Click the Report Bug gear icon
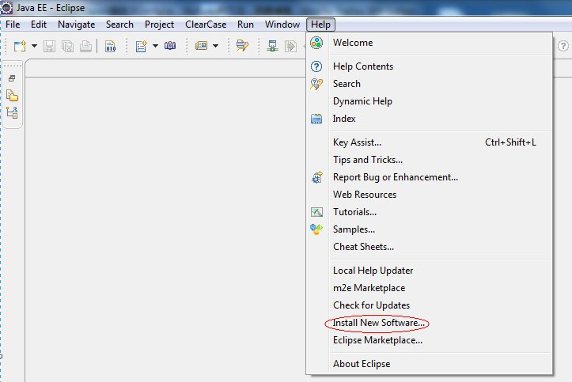 (317, 177)
